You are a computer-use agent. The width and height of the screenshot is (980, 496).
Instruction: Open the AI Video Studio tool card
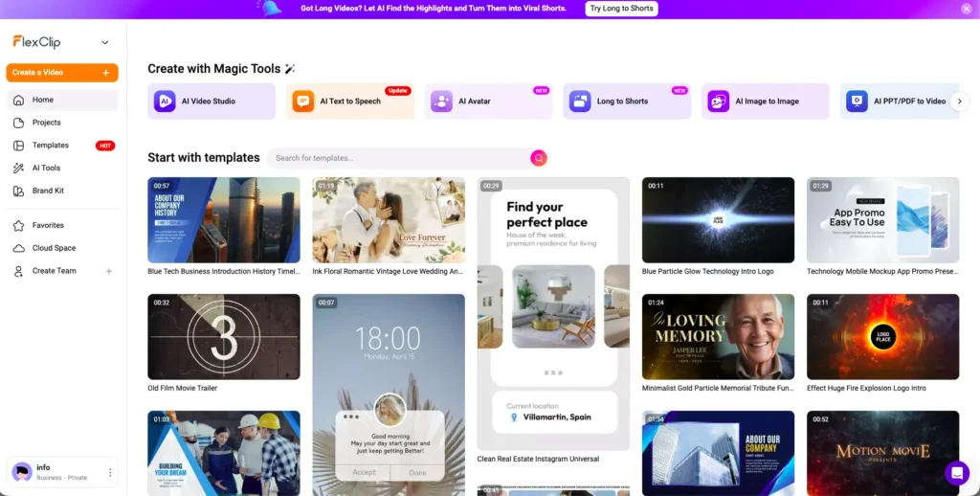[212, 101]
